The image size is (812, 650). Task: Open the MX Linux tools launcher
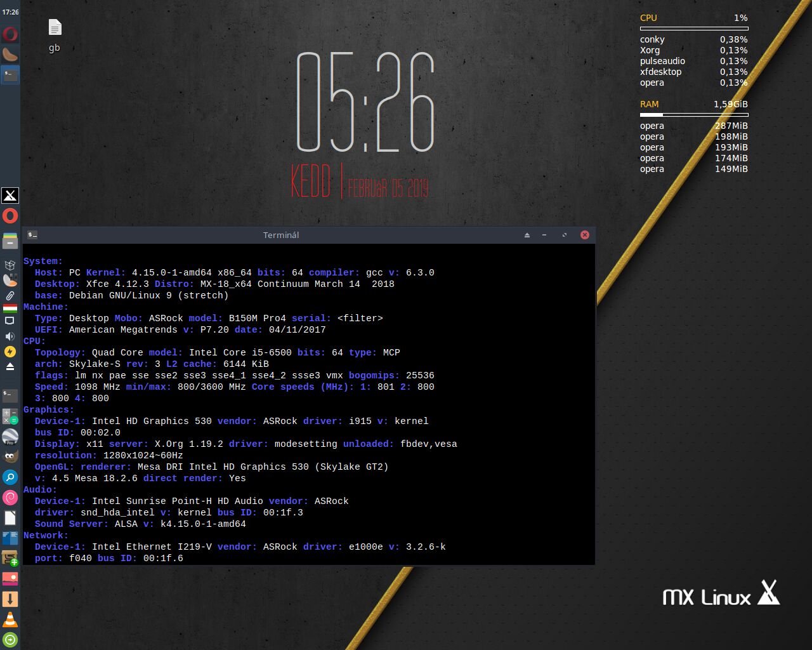coord(10,195)
